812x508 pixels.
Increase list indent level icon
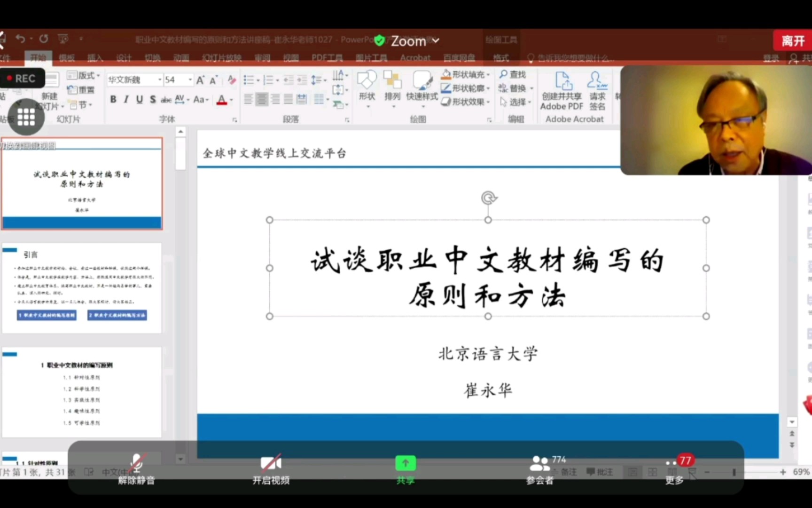coord(302,80)
